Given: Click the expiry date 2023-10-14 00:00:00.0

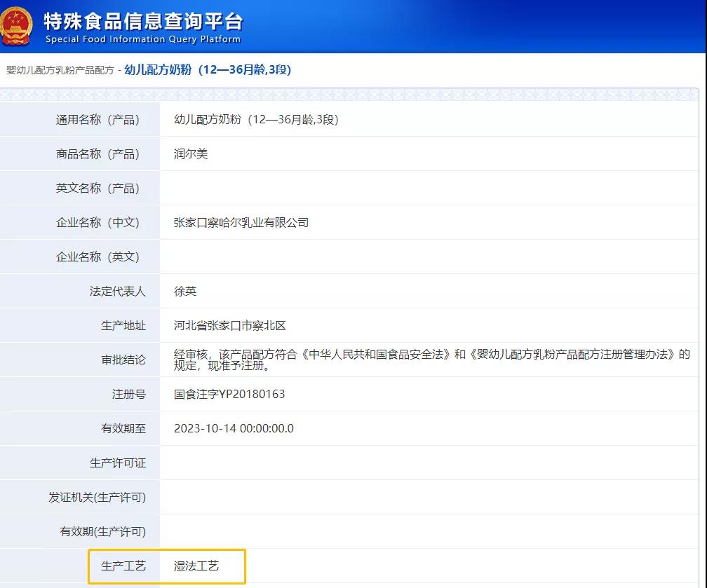Looking at the screenshot, I should [234, 428].
